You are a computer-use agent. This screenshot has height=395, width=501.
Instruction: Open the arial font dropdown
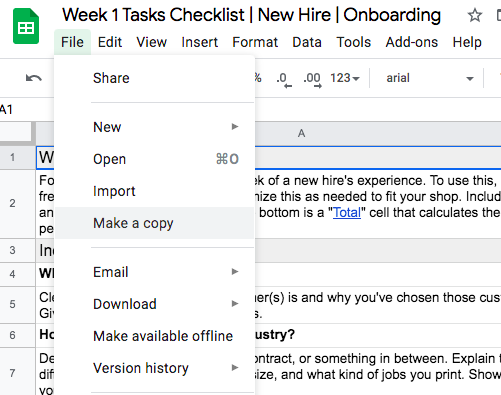[429, 78]
